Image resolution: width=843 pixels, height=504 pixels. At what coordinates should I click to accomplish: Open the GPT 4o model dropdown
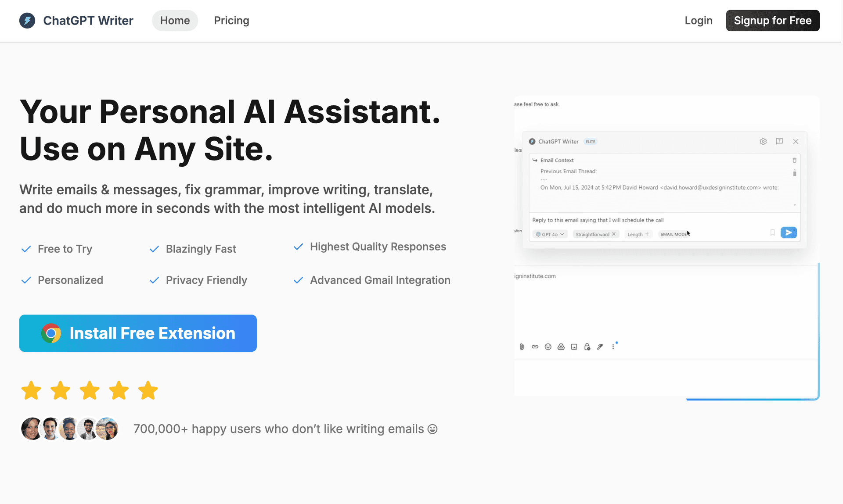coord(550,234)
